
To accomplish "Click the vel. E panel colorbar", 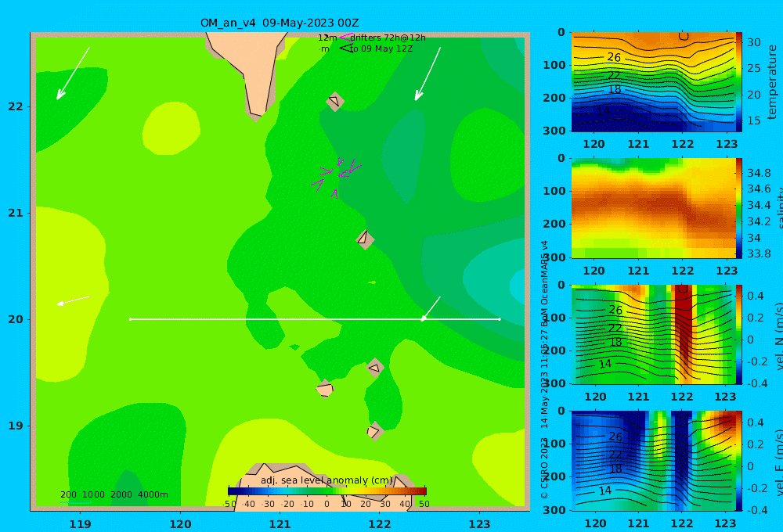I will (738, 461).
